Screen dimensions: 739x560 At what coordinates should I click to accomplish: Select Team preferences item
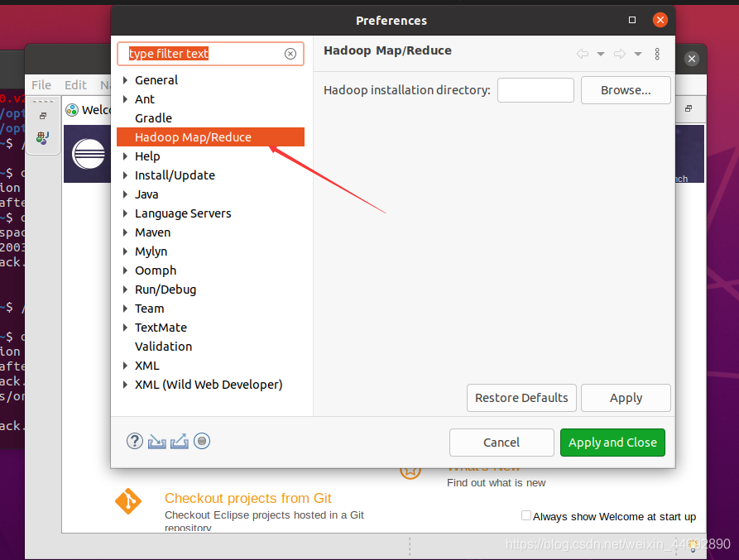150,309
